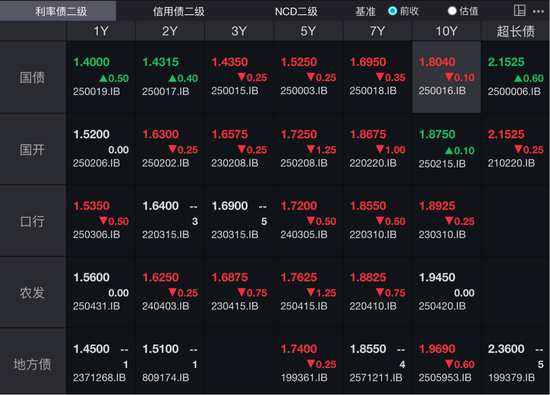
Task: Open bond 220220.IB yielding 1.8675
Action: click(377, 149)
